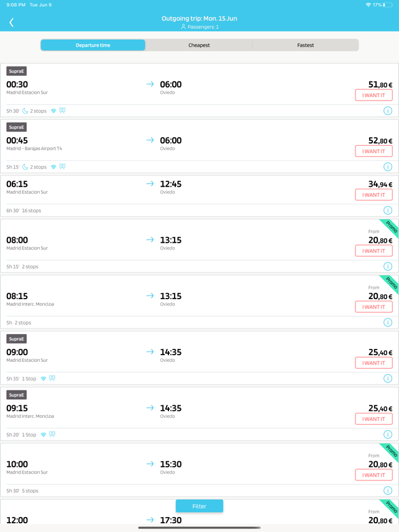Tap the blue arrow between Madrid and Oviedo on 09:00 trip
Screen dimensions: 399x532
click(x=149, y=351)
